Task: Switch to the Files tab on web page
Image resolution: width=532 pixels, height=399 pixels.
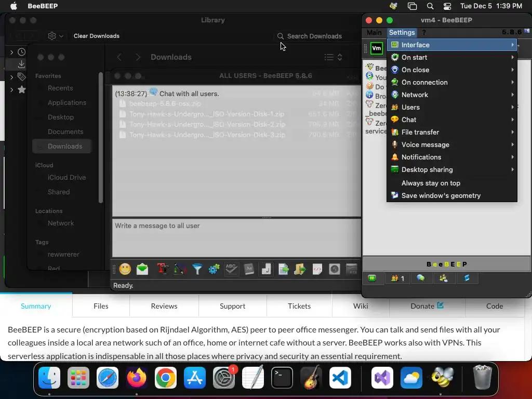Action: point(101,306)
